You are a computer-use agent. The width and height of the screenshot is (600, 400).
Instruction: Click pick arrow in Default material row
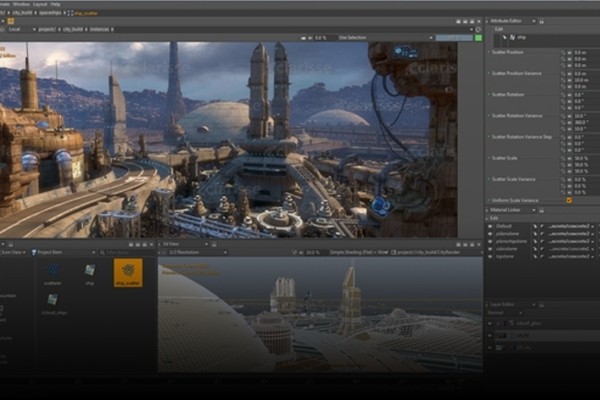535,226
